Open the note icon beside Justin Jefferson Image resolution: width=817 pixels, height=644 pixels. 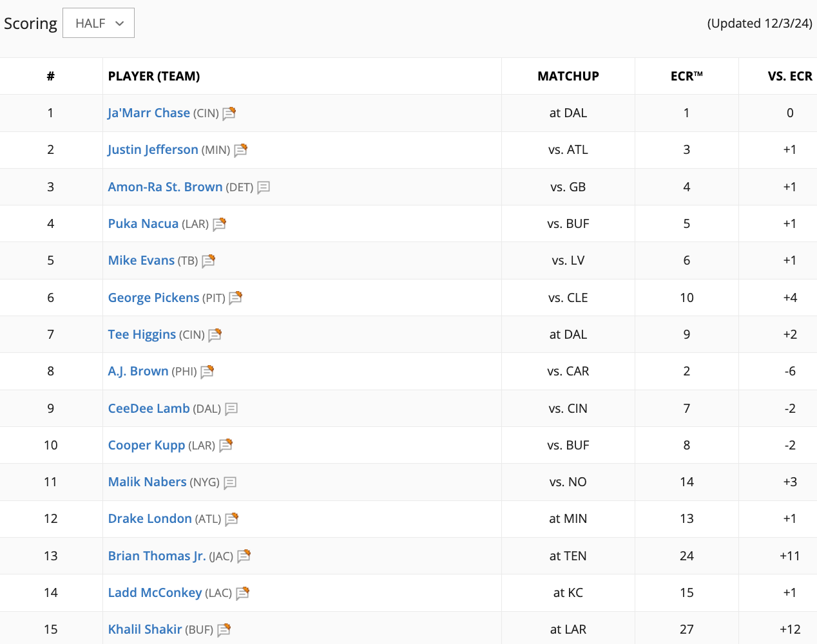point(240,150)
